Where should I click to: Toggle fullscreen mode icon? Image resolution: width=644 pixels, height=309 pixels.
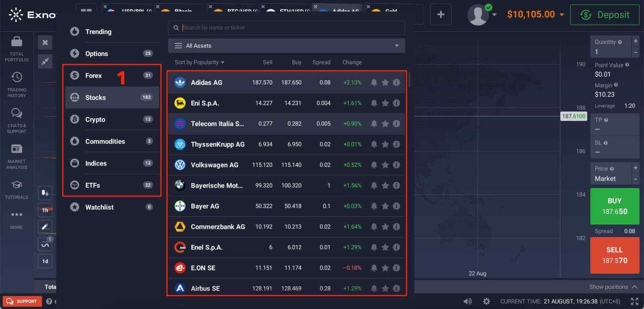pos(634,301)
